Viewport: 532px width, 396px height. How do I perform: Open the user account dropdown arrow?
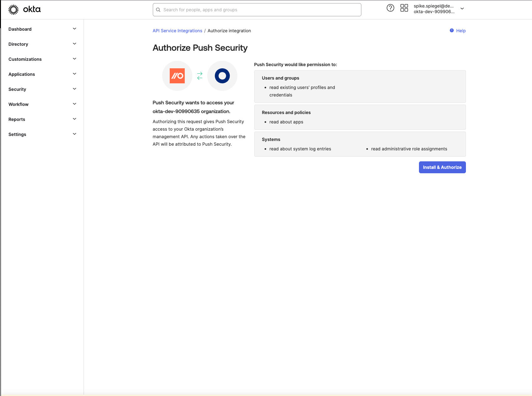pyautogui.click(x=462, y=9)
